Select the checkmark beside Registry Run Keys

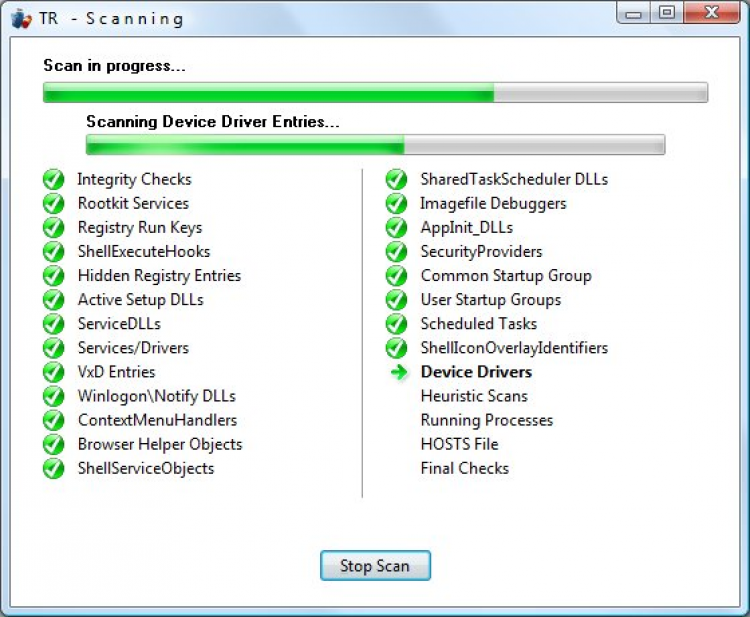(54, 228)
